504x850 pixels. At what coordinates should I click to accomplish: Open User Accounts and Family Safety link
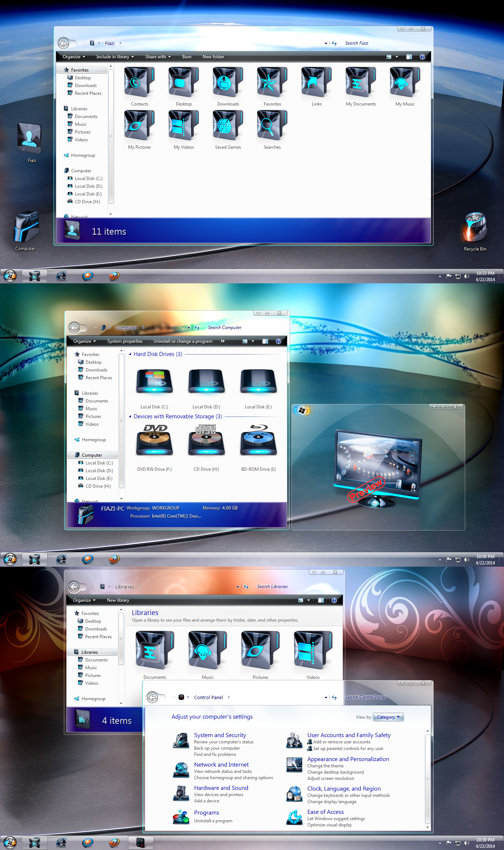(x=349, y=735)
